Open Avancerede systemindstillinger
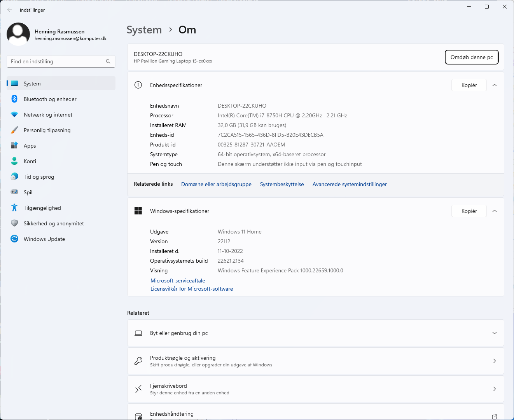The height and width of the screenshot is (420, 514). pyautogui.click(x=349, y=184)
